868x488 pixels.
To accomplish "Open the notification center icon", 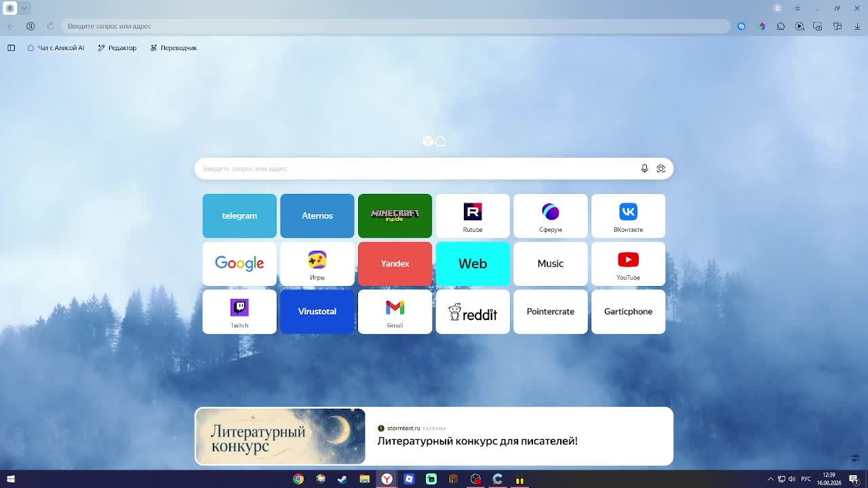I will pos(854,479).
